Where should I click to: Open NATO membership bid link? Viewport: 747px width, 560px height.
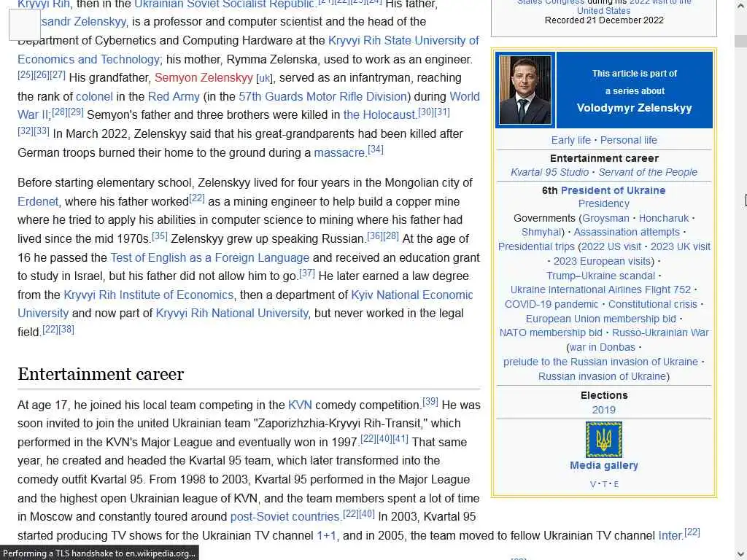point(551,332)
